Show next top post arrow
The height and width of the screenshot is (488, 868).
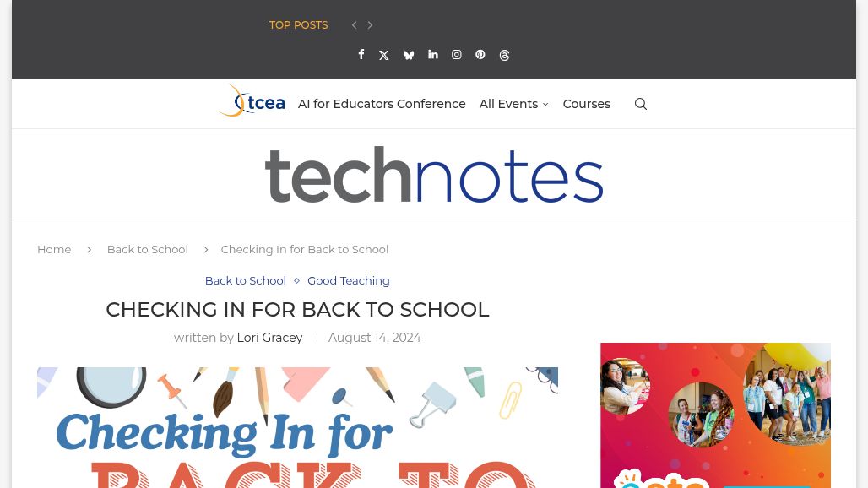(x=370, y=25)
